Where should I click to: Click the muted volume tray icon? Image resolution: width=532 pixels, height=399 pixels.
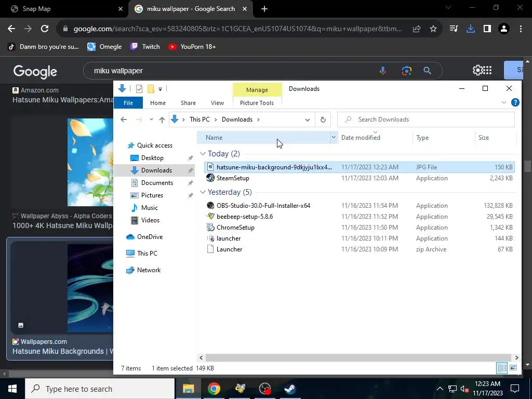[x=464, y=389]
